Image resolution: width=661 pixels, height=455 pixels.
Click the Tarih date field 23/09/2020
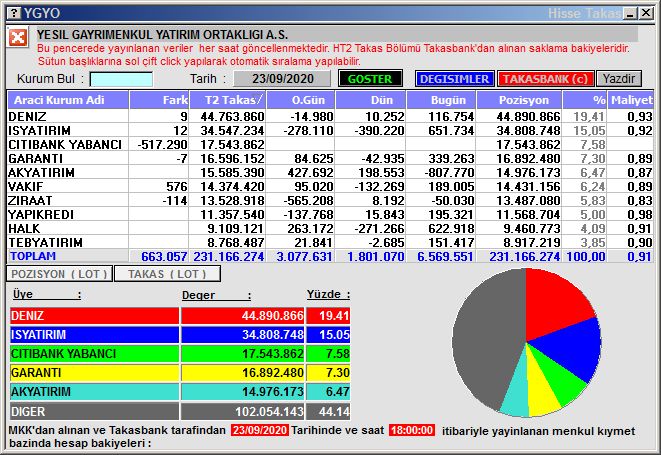282,79
